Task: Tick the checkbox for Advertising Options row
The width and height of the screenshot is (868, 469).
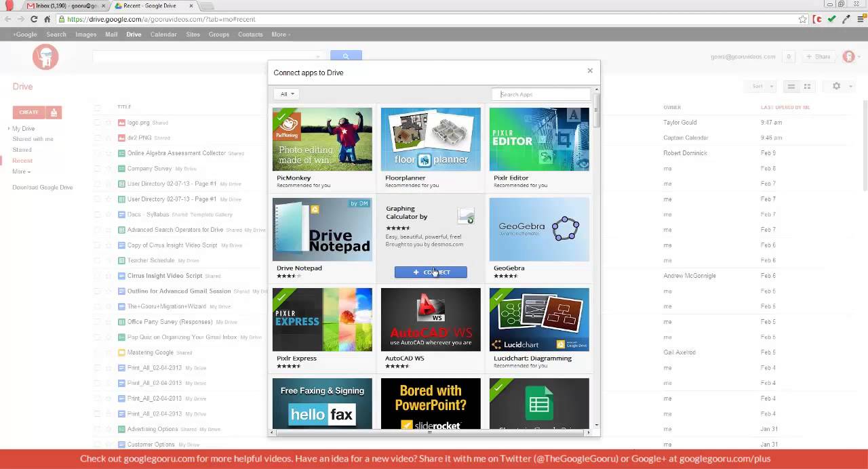Action: tap(98, 429)
